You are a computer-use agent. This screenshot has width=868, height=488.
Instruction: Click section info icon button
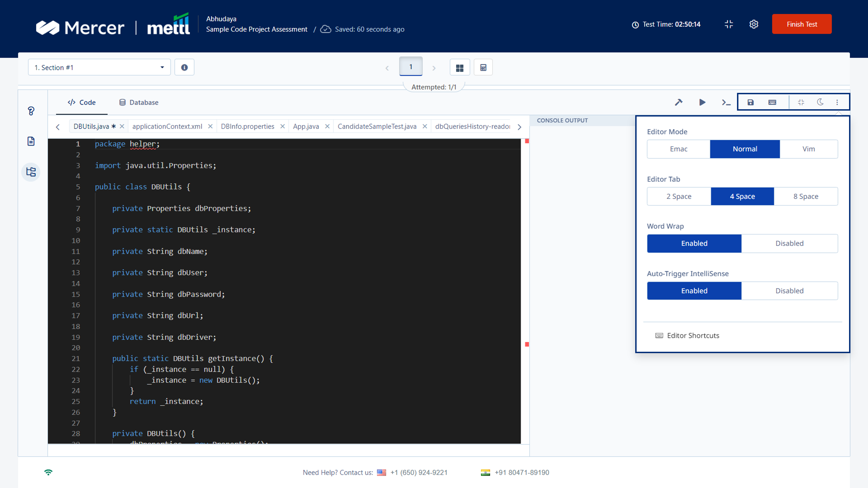[184, 67]
